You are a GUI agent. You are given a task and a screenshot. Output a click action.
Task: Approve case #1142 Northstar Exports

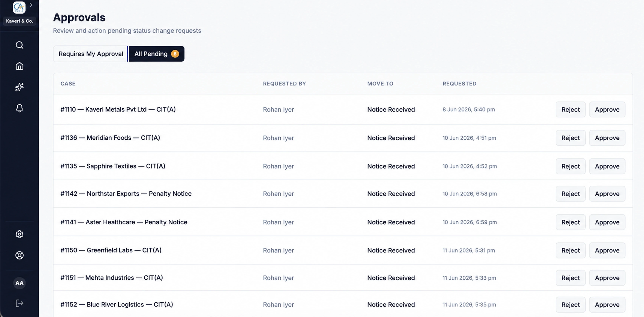(x=607, y=194)
